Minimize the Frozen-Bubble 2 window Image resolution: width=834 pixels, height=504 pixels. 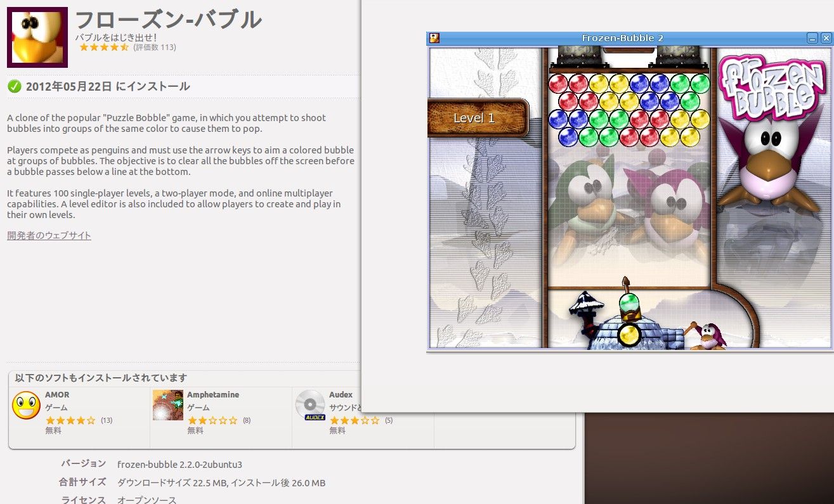point(812,38)
